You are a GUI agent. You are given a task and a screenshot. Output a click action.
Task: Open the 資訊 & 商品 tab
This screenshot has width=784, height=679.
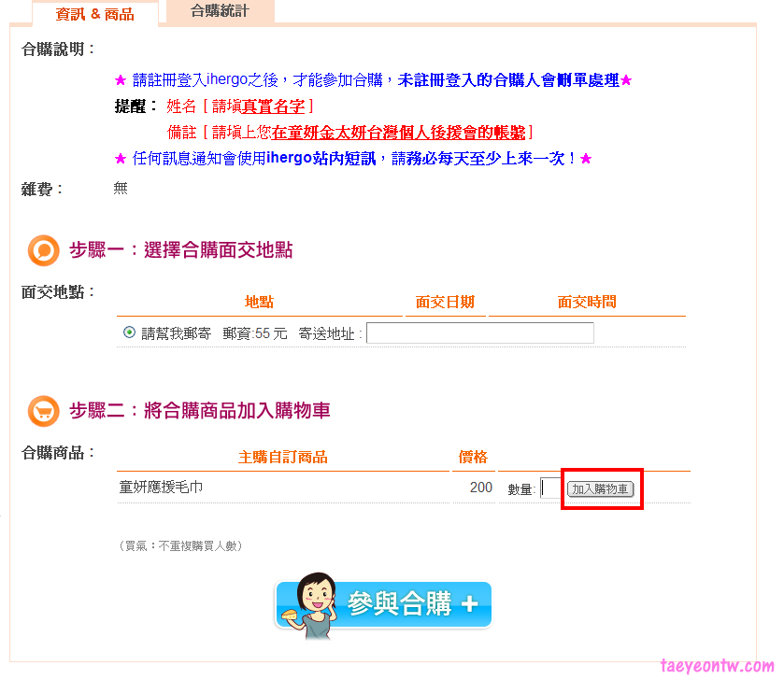(95, 14)
